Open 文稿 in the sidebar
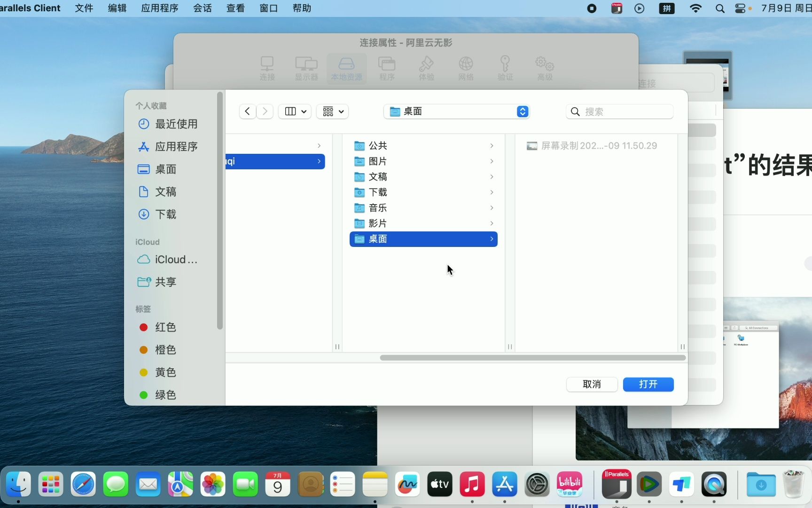Image resolution: width=812 pixels, height=508 pixels. click(x=157, y=192)
